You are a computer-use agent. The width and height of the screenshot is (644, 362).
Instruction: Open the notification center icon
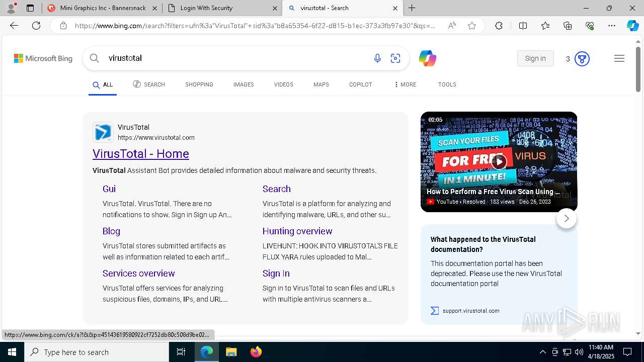627,352
